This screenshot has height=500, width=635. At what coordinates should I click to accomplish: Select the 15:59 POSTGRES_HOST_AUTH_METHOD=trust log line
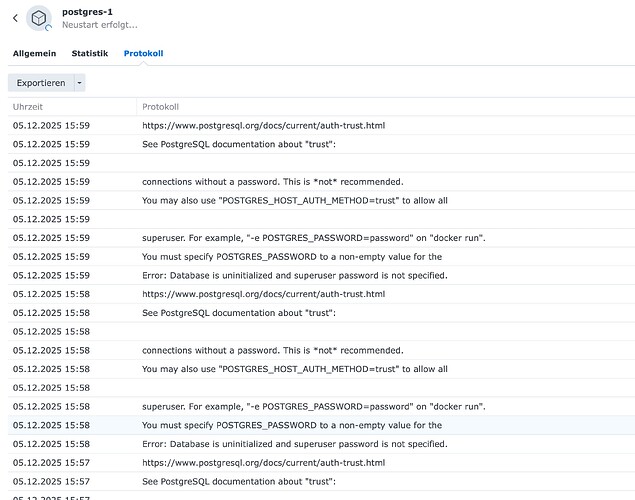294,200
